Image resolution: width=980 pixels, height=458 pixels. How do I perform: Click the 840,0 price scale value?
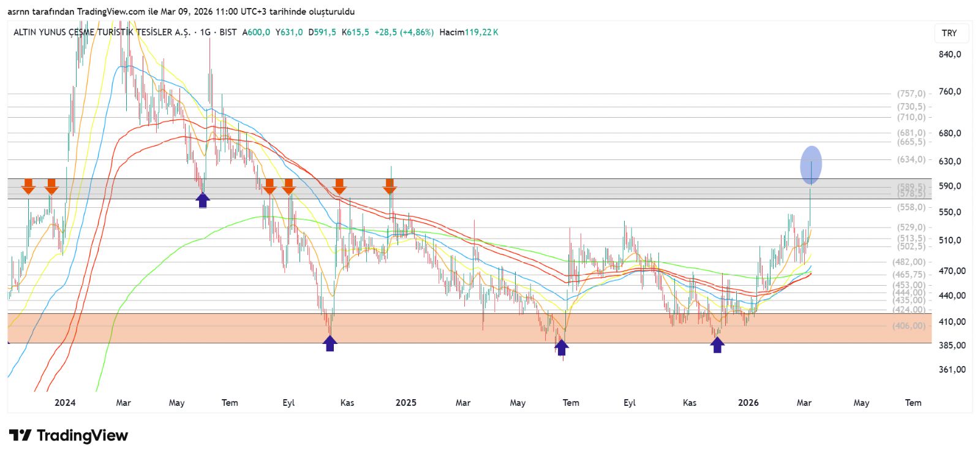pos(949,54)
